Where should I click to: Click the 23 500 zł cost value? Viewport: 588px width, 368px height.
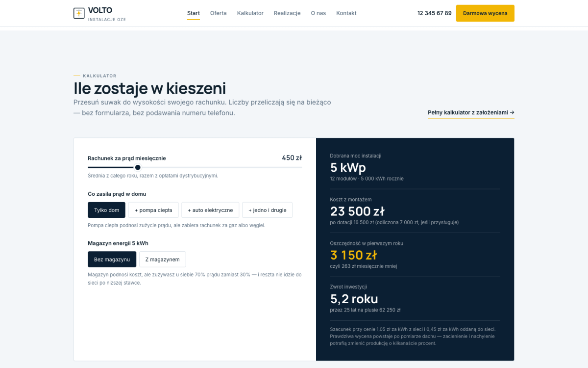[x=357, y=211]
